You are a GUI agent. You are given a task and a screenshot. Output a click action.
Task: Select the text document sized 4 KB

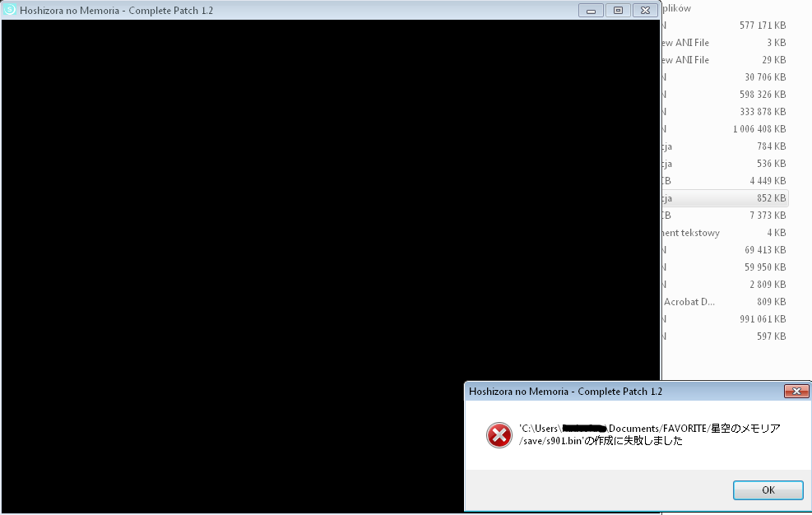[x=724, y=233]
